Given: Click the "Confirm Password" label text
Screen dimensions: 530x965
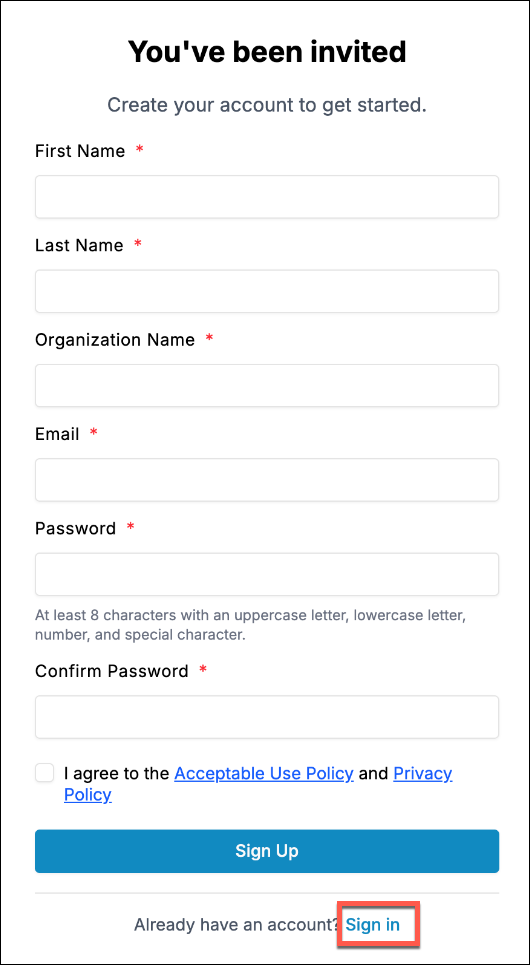Looking at the screenshot, I should (112, 671).
